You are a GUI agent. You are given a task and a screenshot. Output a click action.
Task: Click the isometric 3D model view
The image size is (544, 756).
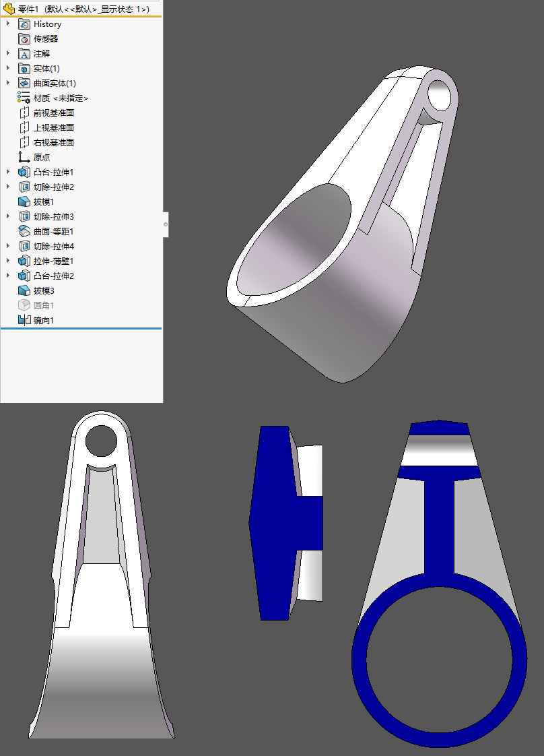(x=343, y=224)
